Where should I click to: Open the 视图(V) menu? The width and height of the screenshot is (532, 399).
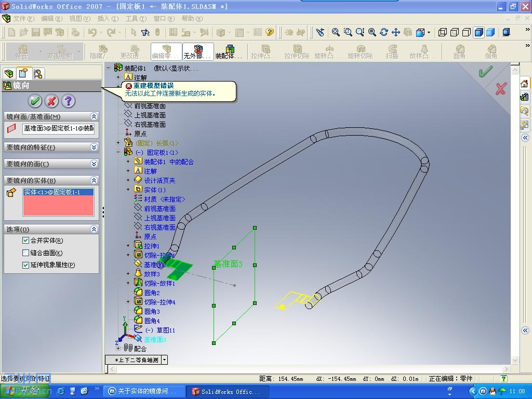[x=79, y=18]
